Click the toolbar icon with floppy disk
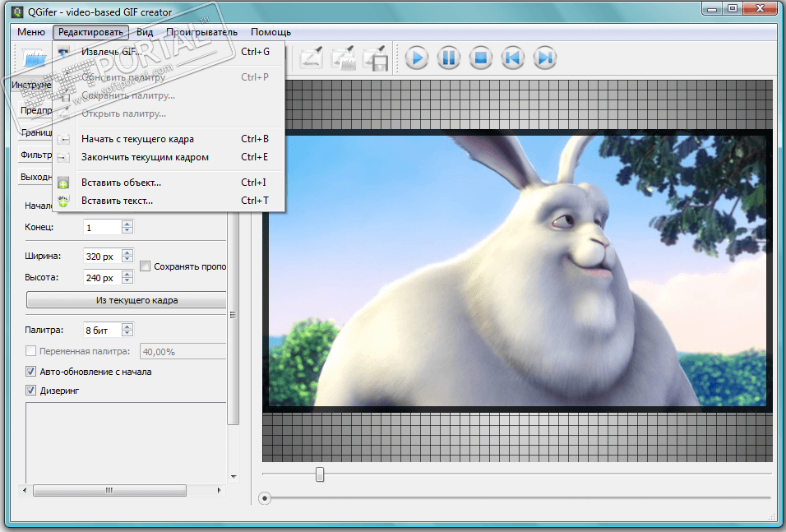 (375, 58)
